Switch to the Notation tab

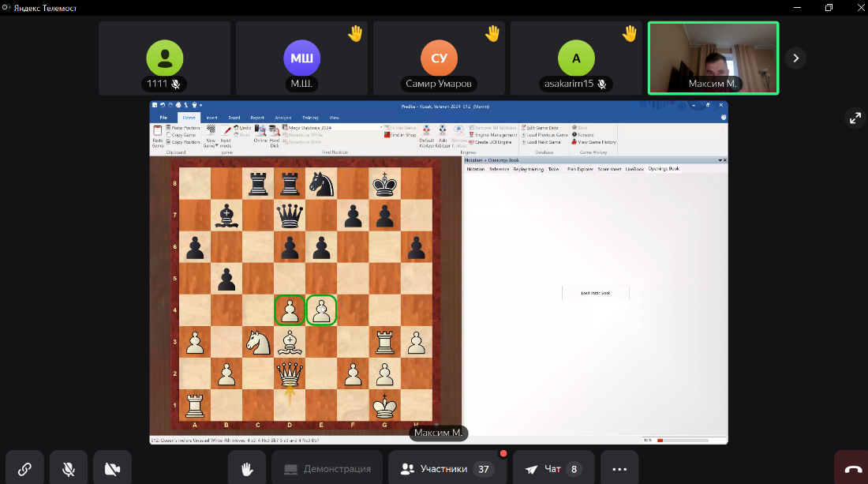(475, 169)
